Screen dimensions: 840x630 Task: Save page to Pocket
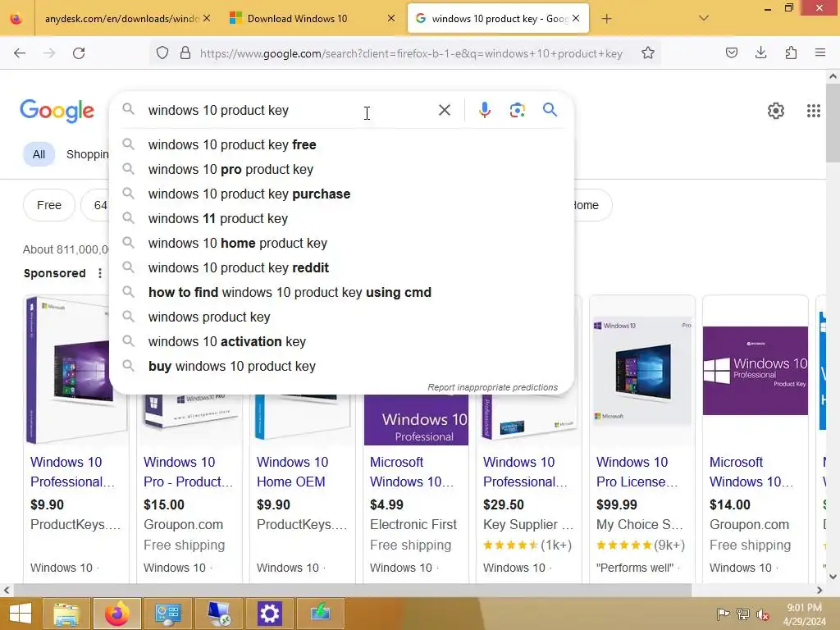pyautogui.click(x=731, y=52)
